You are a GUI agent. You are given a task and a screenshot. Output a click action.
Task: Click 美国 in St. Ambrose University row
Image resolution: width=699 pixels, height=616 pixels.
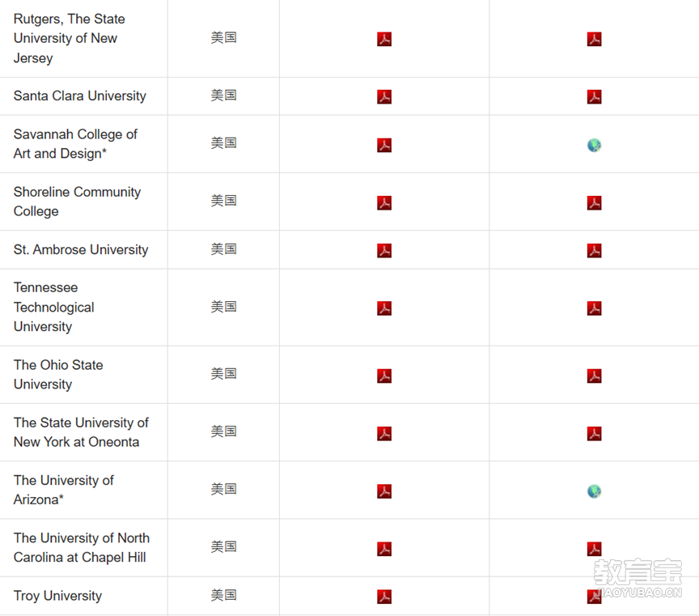(223, 249)
